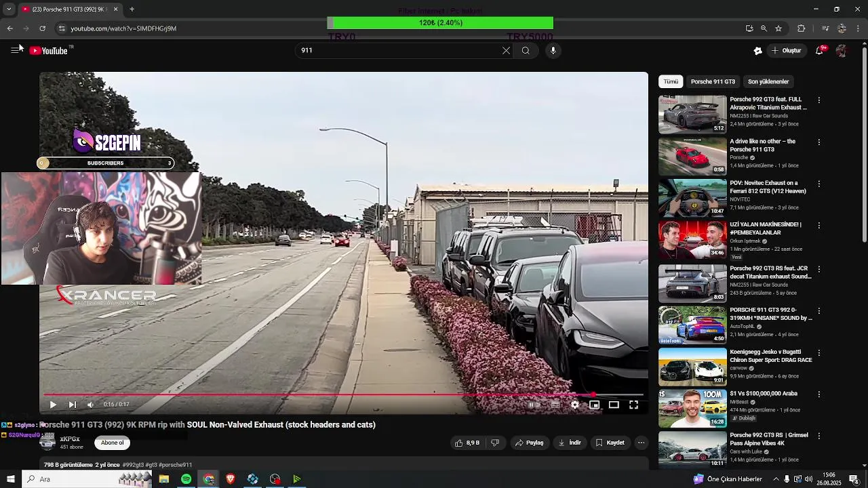Open the tab search dropdown arrow
Image resolution: width=868 pixels, height=488 pixels.
9,9
